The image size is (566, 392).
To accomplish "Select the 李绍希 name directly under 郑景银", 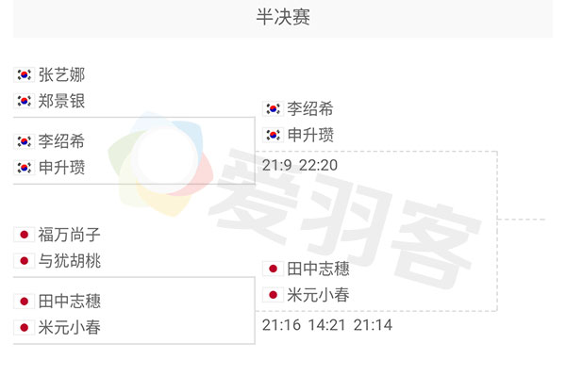I will coord(61,141).
